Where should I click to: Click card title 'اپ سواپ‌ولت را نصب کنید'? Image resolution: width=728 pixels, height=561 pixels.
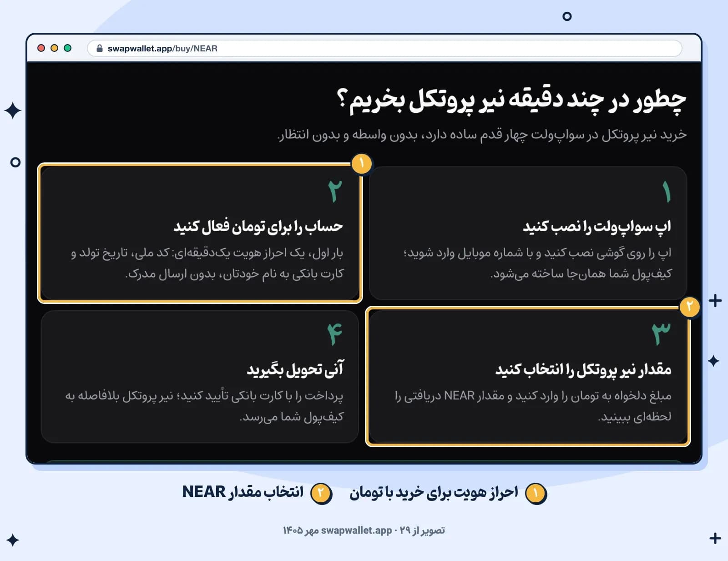(597, 226)
